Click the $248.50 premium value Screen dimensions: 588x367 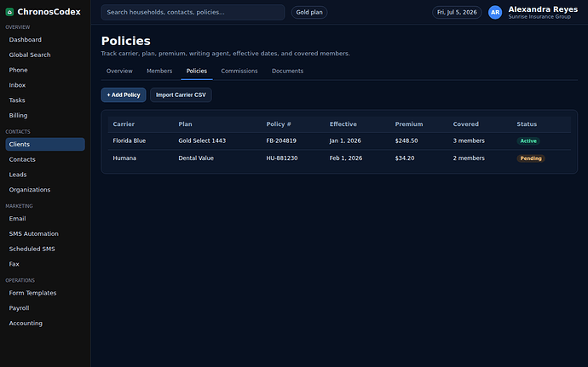click(x=406, y=141)
